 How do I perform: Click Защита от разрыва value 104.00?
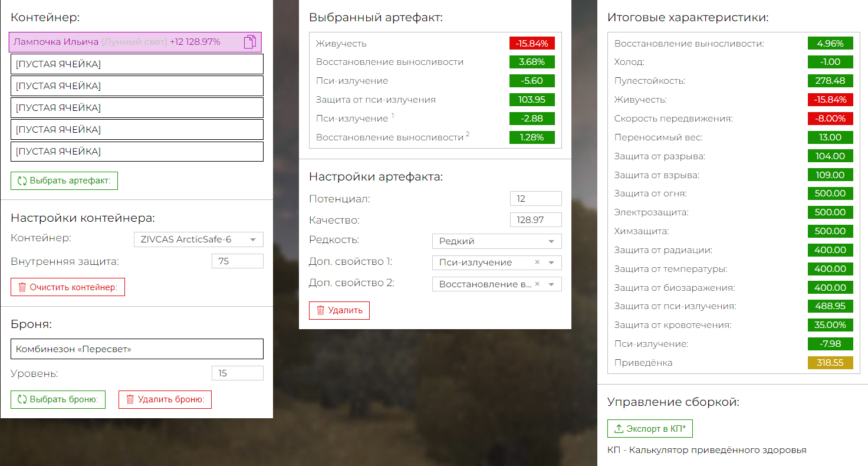(830, 156)
